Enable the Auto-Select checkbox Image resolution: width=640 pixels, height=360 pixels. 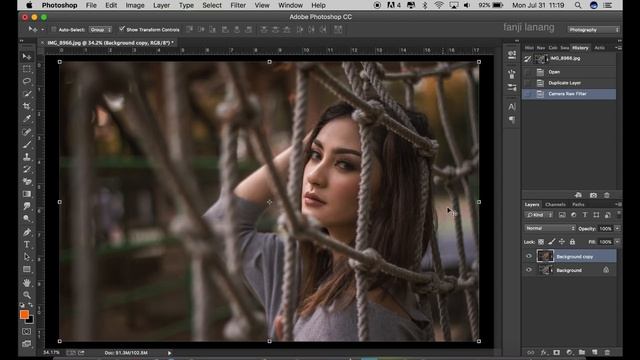click(x=53, y=29)
